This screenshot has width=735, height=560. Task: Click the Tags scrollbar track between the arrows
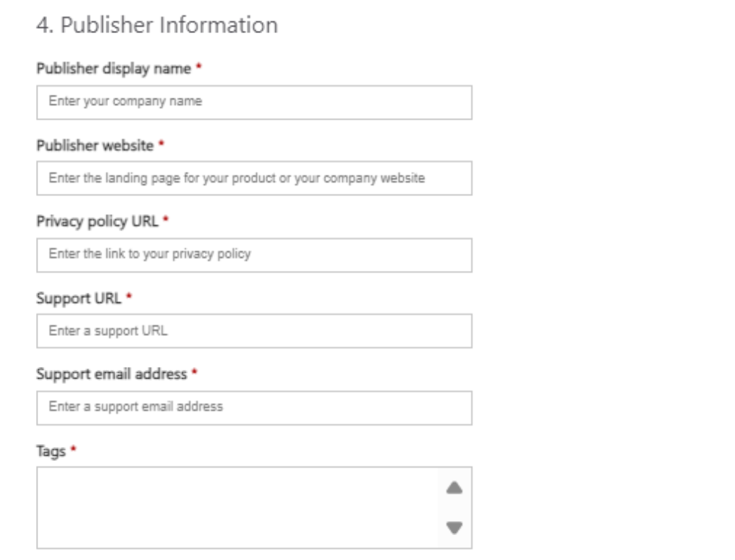click(x=455, y=507)
